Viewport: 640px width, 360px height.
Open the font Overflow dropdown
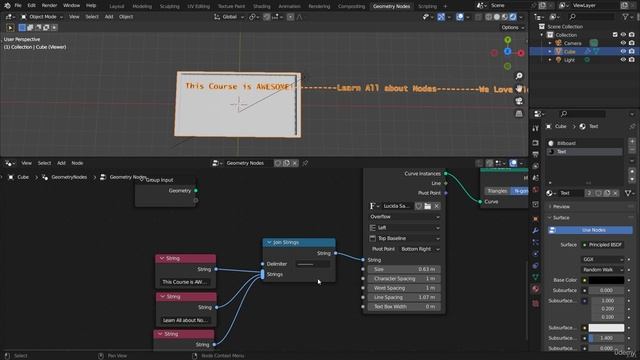(x=404, y=217)
